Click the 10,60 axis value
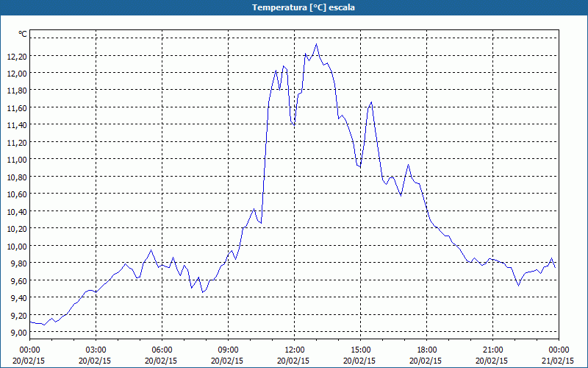 click(17, 194)
